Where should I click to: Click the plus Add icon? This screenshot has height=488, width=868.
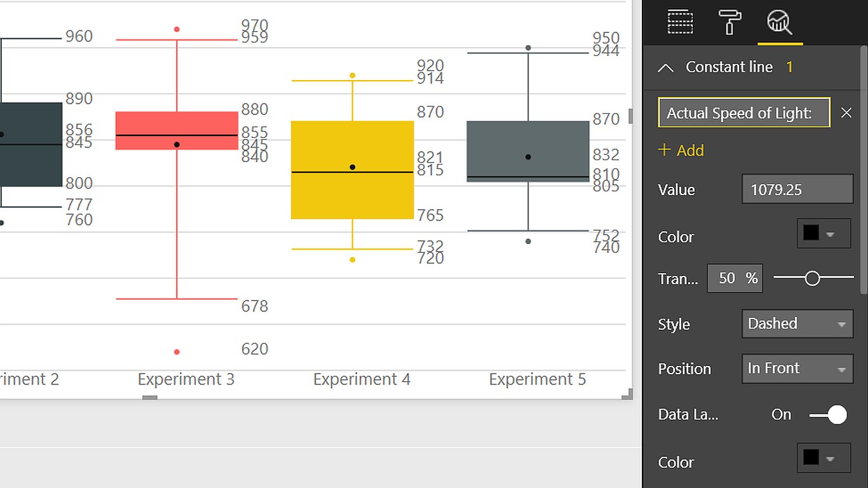pos(664,150)
